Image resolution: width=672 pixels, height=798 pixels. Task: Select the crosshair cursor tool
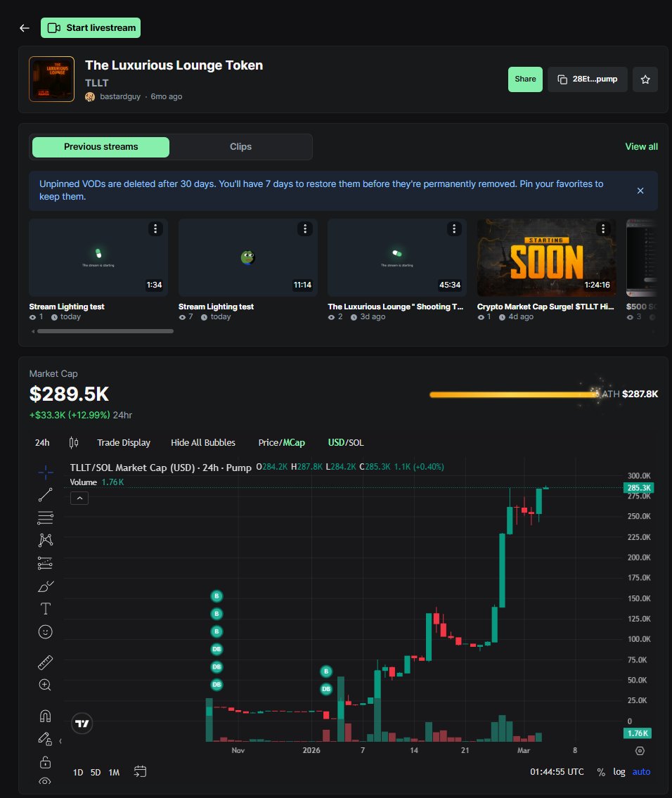pos(45,471)
